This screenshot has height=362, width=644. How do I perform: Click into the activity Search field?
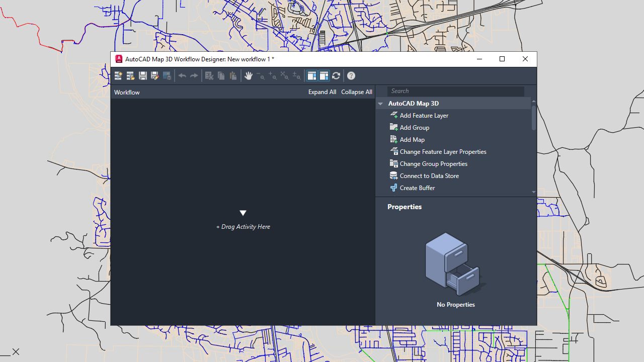point(455,91)
